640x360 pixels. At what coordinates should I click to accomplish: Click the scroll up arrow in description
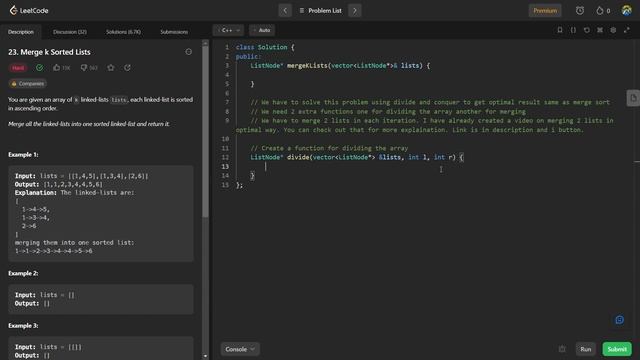(205, 43)
